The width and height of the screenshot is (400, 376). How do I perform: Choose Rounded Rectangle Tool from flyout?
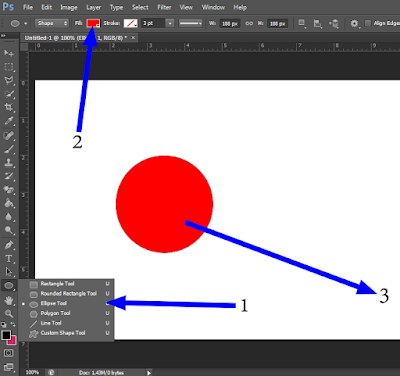(x=66, y=294)
